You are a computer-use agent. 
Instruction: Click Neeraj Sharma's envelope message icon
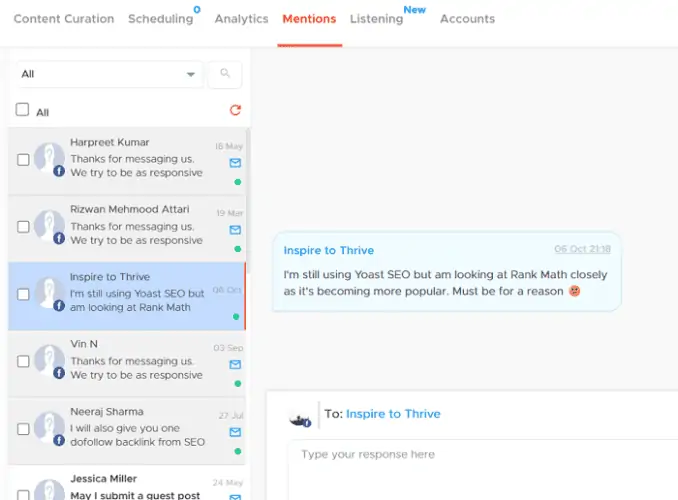235,432
